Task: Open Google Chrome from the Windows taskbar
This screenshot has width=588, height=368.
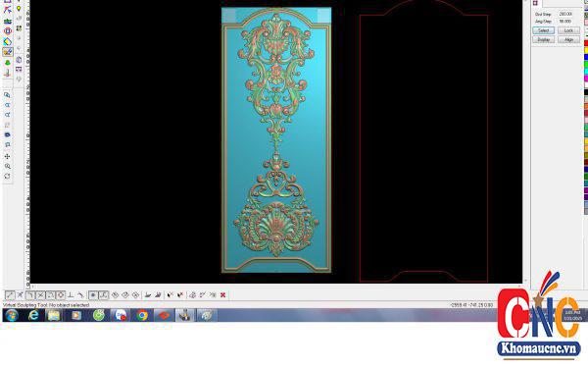Action: coord(142,315)
